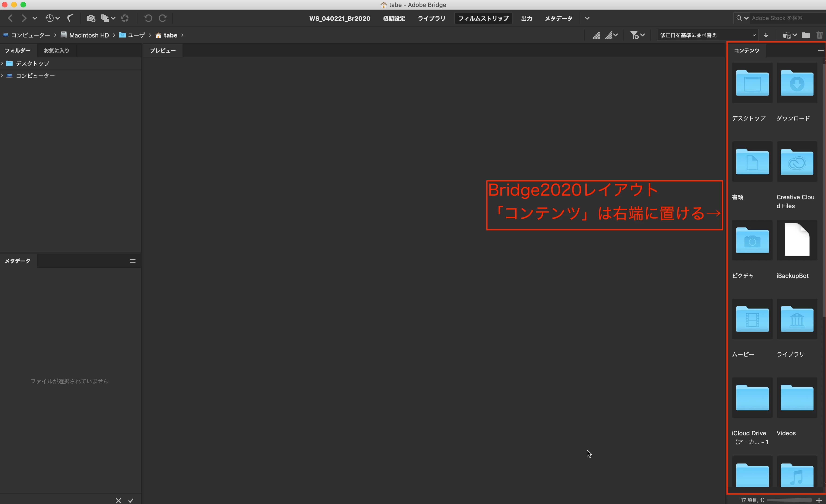Select the Creative Cloud Files folder thumbnail
This screenshot has height=504, width=826.
click(x=796, y=162)
